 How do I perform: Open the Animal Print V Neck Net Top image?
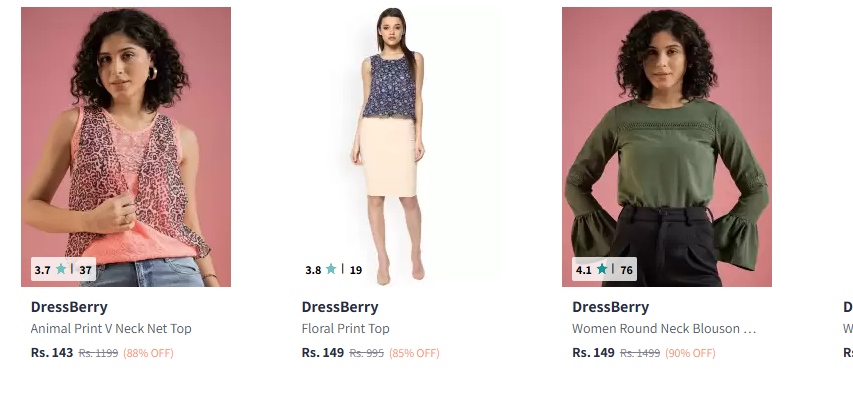126,147
